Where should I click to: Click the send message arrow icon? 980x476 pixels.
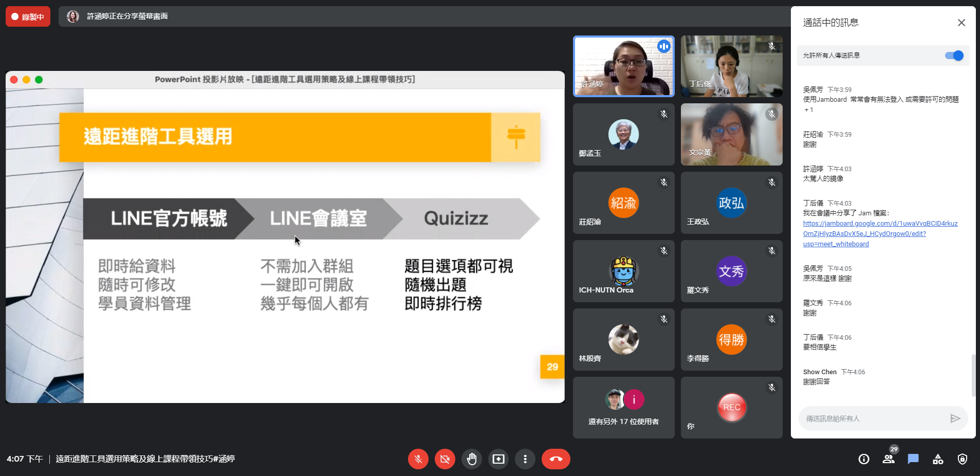[x=955, y=418]
